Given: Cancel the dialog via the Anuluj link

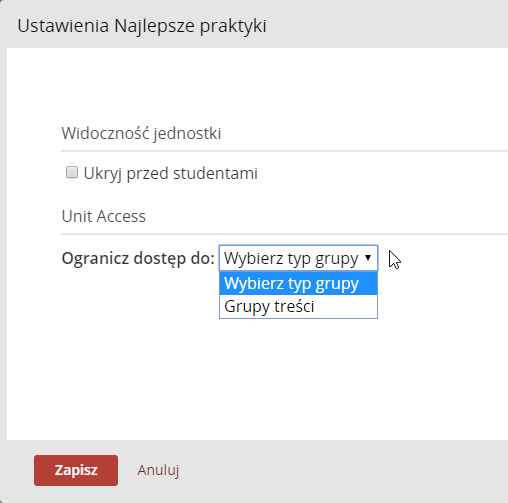Looking at the screenshot, I should [x=158, y=470].
